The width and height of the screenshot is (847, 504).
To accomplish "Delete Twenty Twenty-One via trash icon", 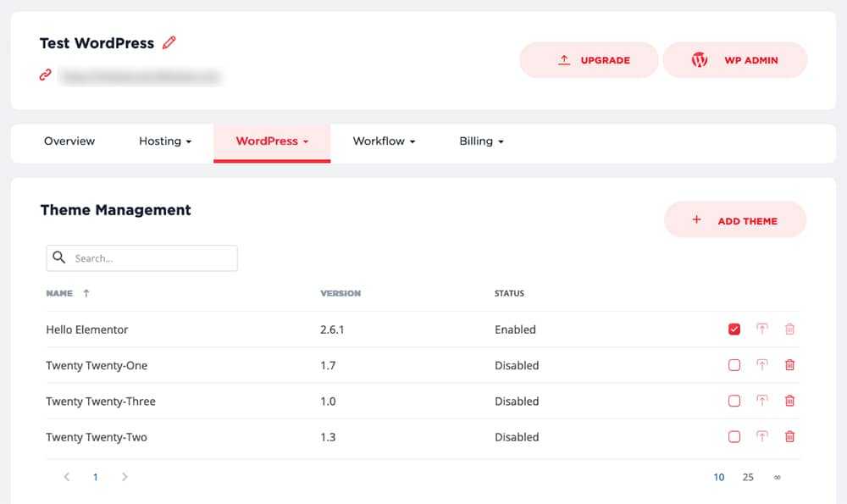I will pos(789,364).
